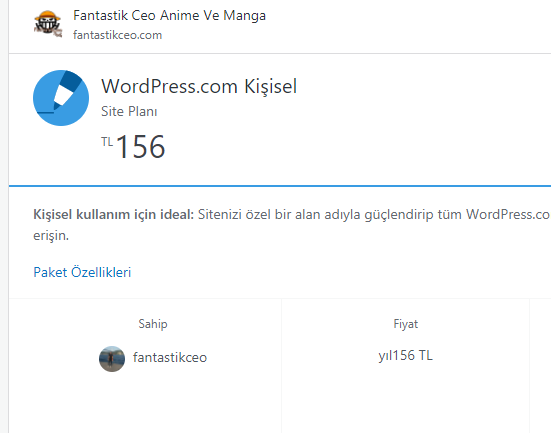
Task: Click the Sahip column label
Action: click(153, 324)
